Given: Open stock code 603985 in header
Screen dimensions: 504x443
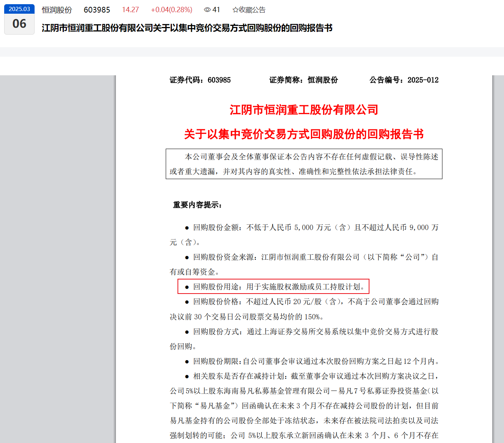Looking at the screenshot, I should [97, 10].
